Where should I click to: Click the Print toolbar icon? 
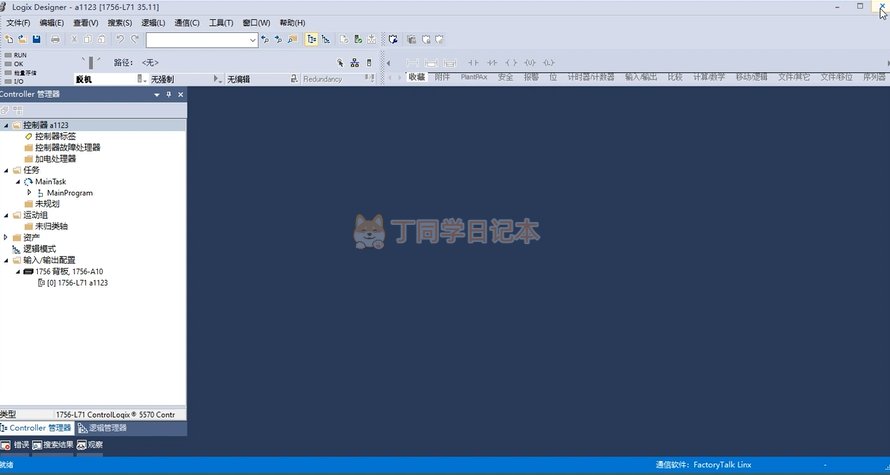coord(55,39)
